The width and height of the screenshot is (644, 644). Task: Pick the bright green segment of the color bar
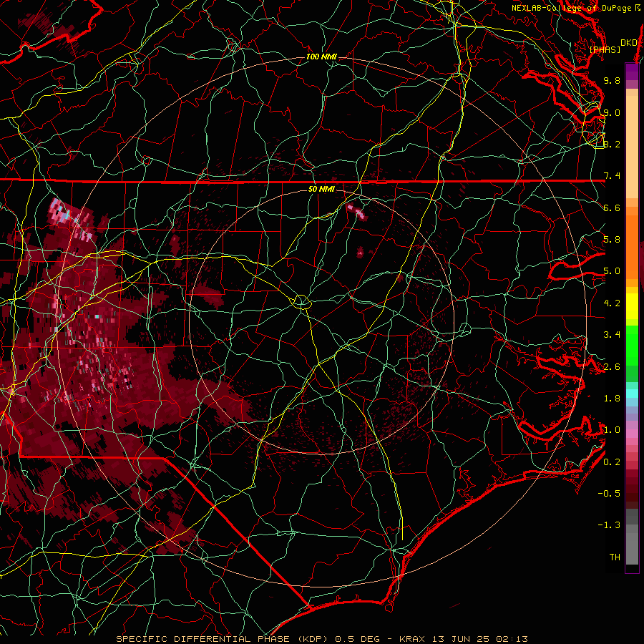632,344
